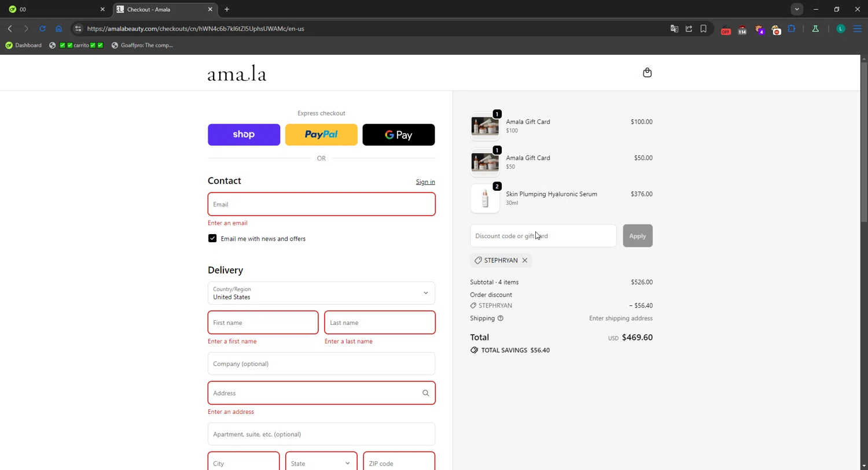The height and width of the screenshot is (470, 868).
Task: Click the browser address bar URL
Action: [196, 28]
